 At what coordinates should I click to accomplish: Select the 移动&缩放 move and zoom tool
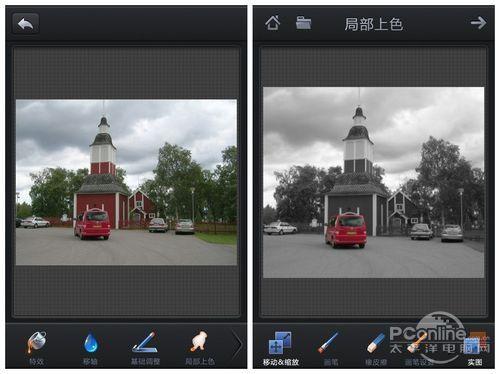tap(280, 348)
